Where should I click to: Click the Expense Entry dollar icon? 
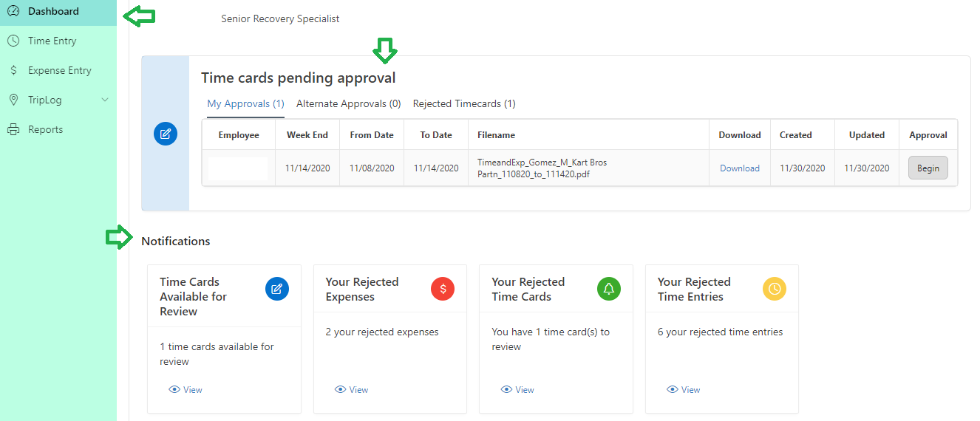point(13,70)
